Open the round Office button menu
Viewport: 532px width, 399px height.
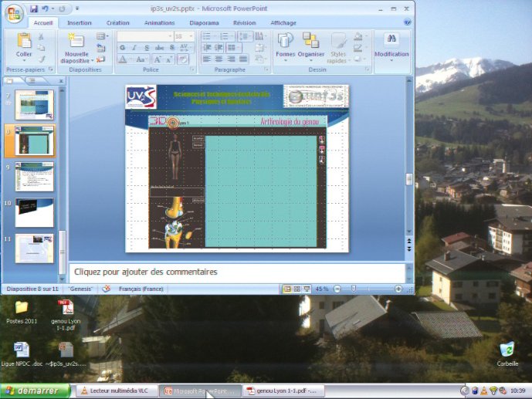pyautogui.click(x=14, y=14)
